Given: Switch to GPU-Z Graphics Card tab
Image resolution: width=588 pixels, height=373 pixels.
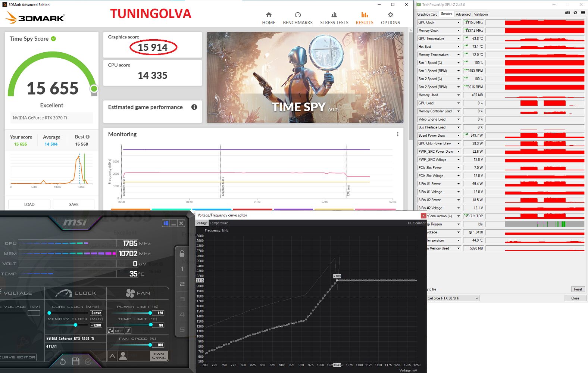Looking at the screenshot, I should [x=427, y=14].
